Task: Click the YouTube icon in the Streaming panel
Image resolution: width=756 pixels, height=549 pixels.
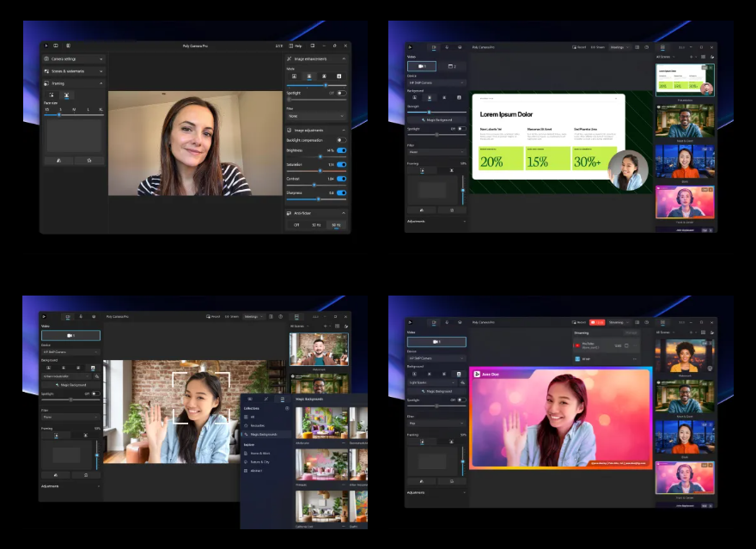Action: coord(576,345)
